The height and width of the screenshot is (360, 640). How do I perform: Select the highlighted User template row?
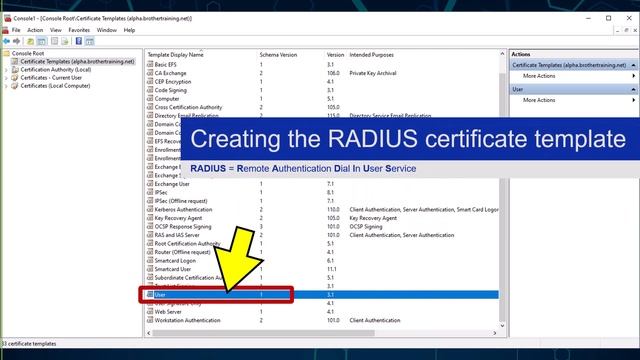point(322,295)
